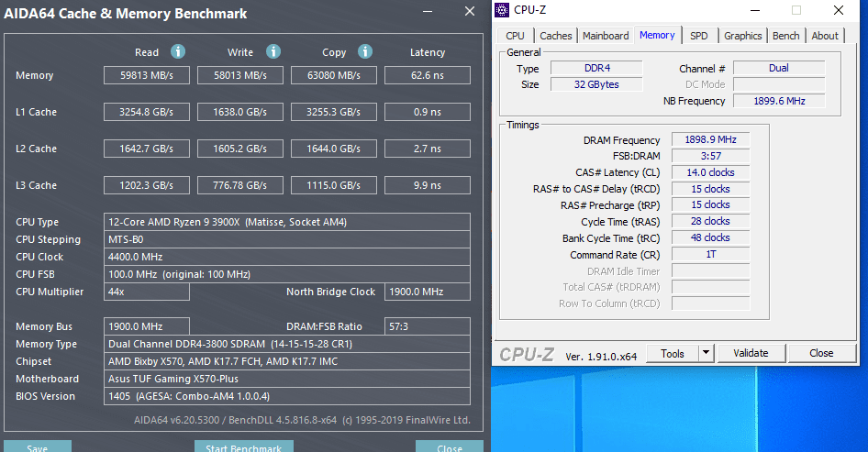This screenshot has height=452, width=868.
Task: Click the Memory Latency value 62.6 ns
Action: pyautogui.click(x=428, y=75)
